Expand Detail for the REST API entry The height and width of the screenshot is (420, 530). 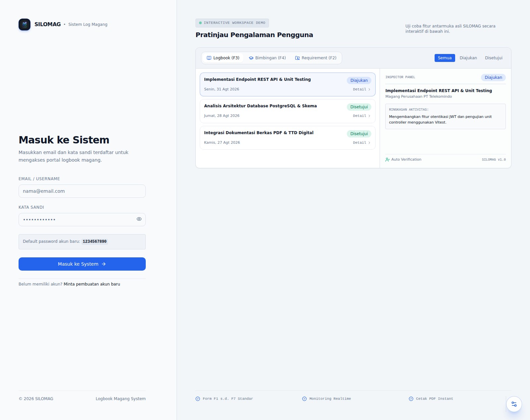coord(361,89)
